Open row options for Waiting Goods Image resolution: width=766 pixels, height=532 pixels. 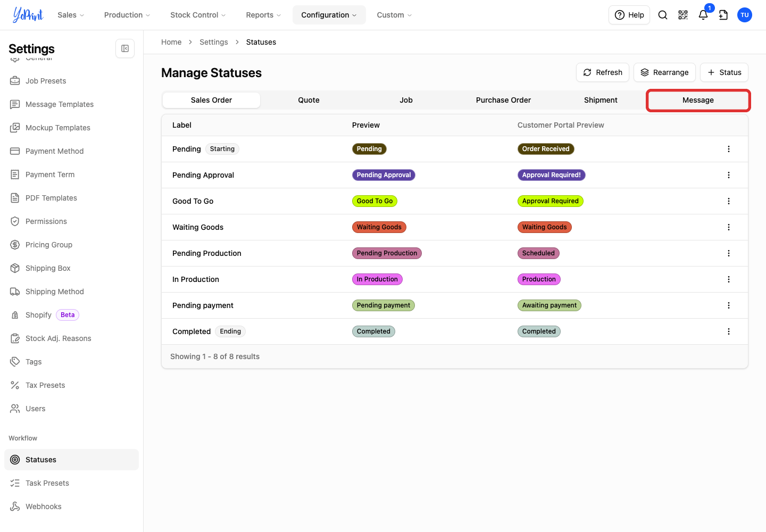[729, 227]
